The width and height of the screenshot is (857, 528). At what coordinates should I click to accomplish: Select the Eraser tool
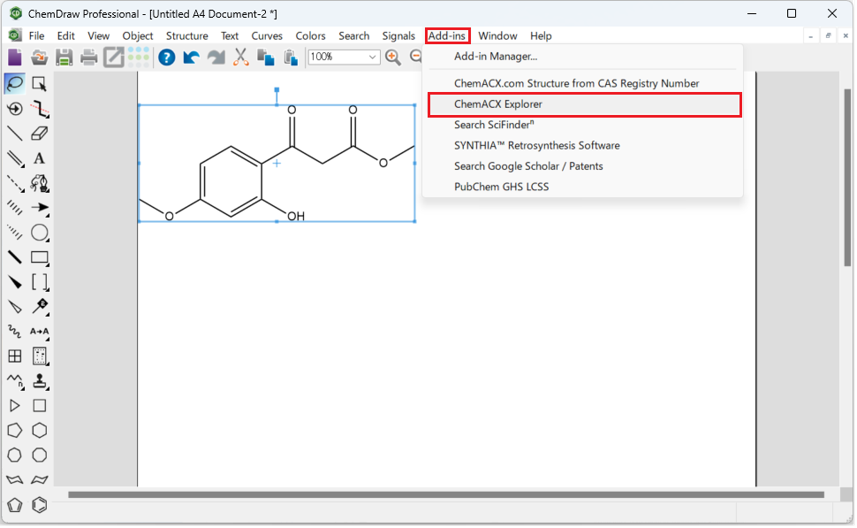pyautogui.click(x=39, y=133)
